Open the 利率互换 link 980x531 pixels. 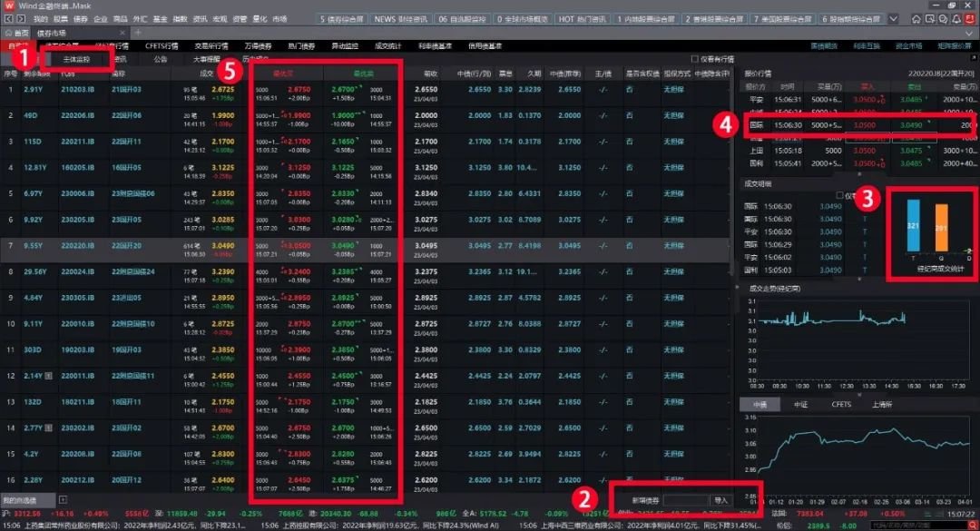(867, 45)
